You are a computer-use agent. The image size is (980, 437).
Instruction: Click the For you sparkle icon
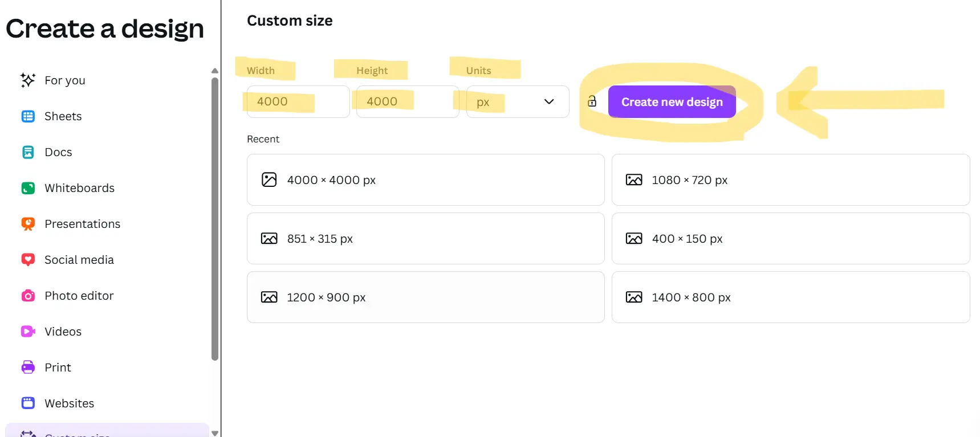[x=27, y=80]
